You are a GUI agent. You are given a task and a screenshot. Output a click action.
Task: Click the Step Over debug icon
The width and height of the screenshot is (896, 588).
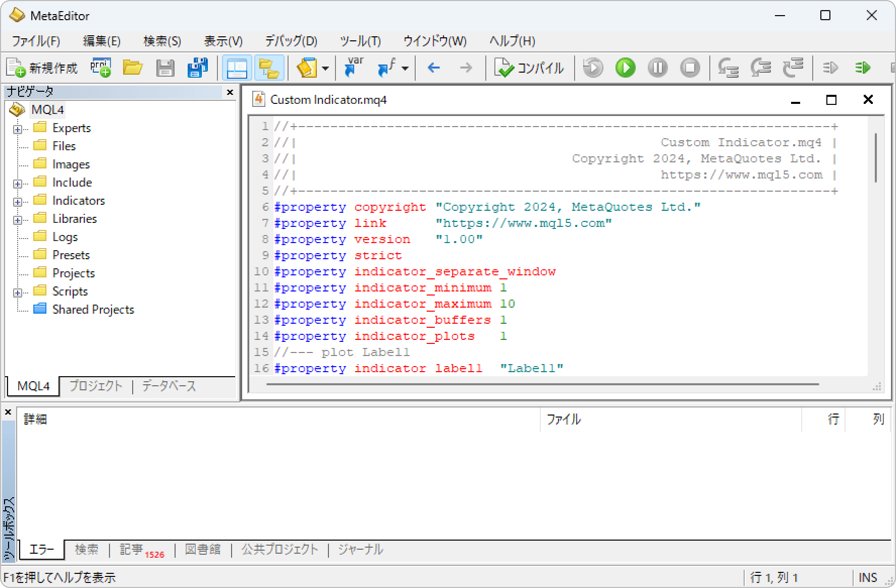(x=760, y=68)
